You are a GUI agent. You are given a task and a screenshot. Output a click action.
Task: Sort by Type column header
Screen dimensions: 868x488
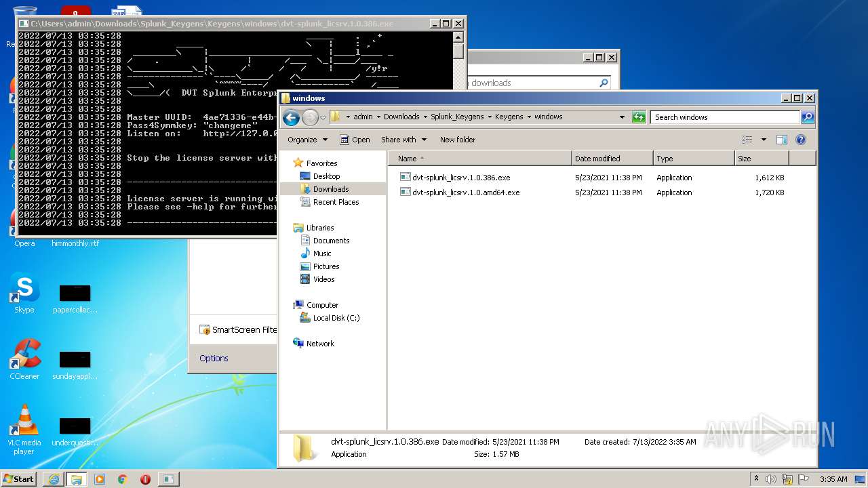[x=694, y=159]
